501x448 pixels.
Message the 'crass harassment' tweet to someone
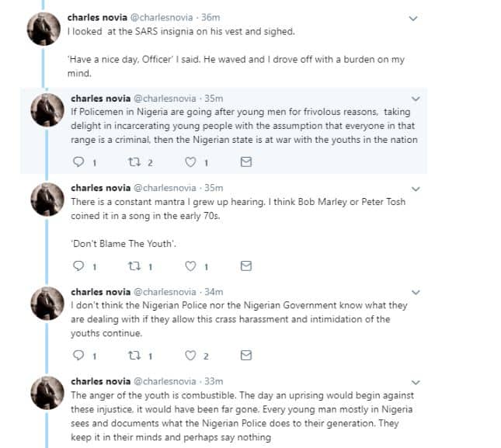click(x=246, y=356)
